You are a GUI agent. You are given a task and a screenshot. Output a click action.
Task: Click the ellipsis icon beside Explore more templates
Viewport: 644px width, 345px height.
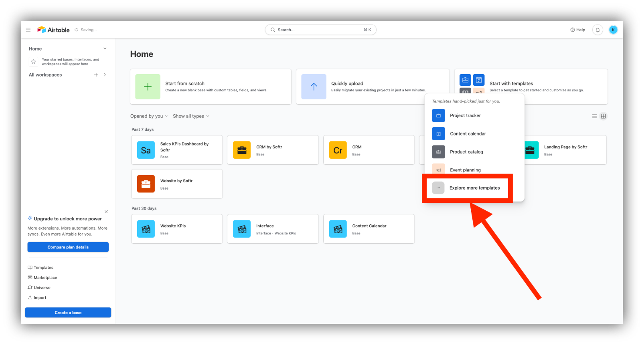pos(438,188)
